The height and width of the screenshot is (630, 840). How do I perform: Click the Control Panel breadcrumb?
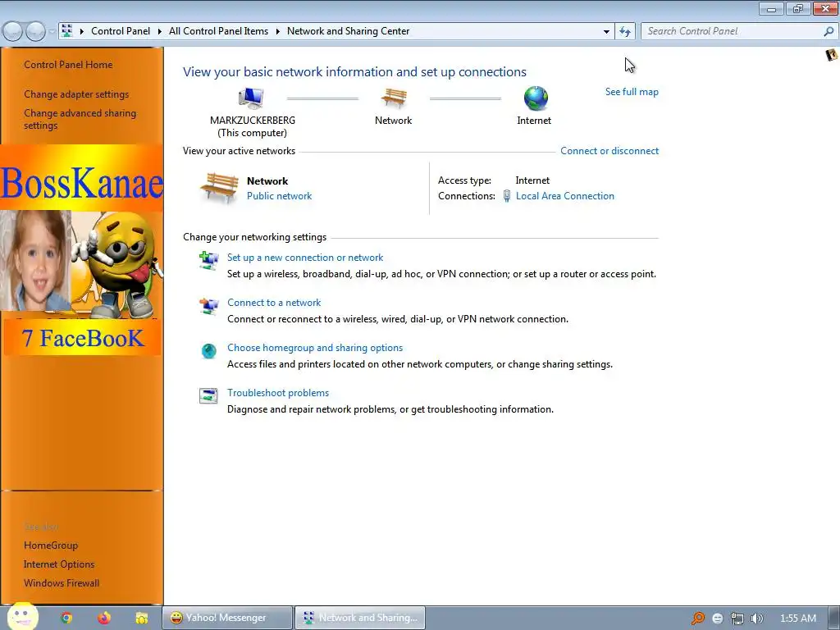121,31
